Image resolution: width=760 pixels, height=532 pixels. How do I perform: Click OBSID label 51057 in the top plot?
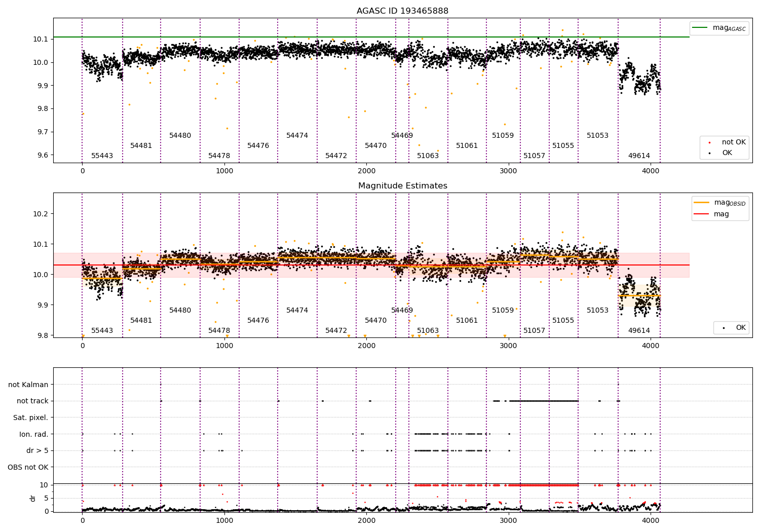click(535, 156)
